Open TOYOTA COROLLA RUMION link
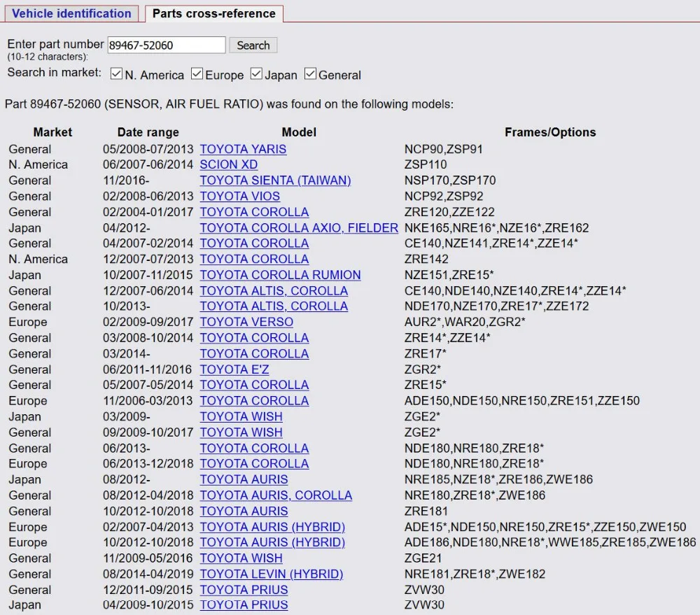The image size is (700, 615). coord(280,275)
